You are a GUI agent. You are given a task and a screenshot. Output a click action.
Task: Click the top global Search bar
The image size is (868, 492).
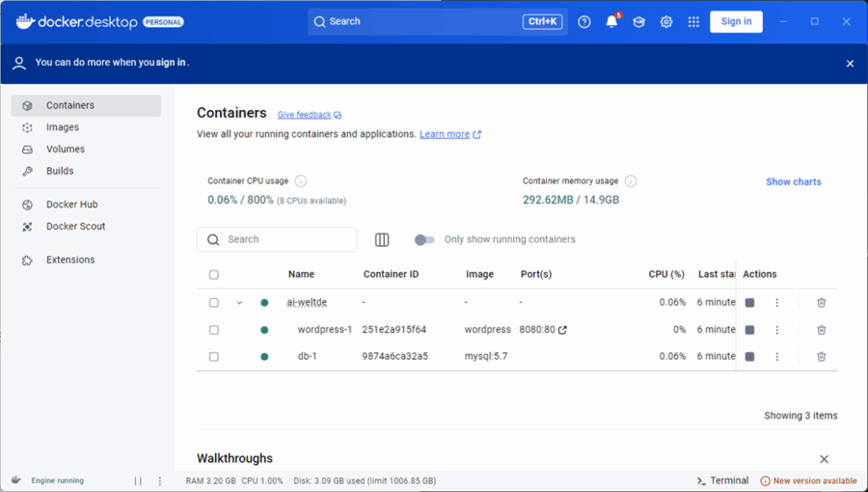[437, 21]
